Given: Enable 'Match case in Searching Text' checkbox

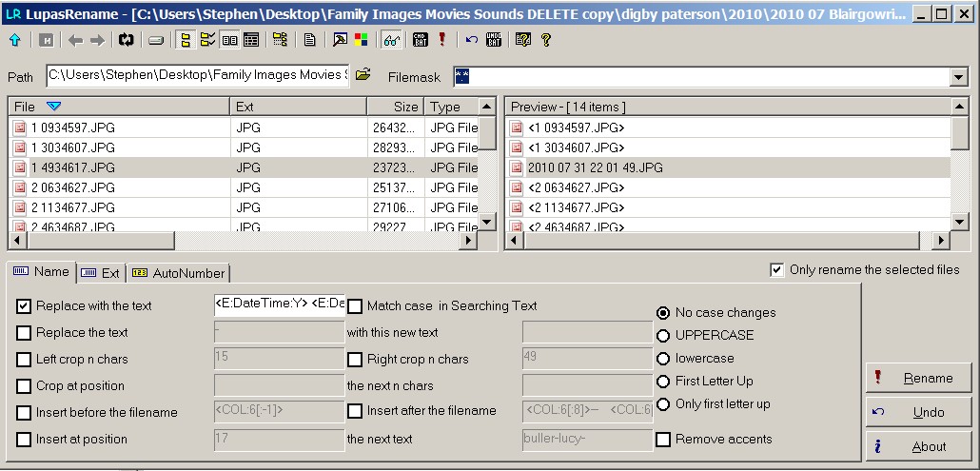Looking at the screenshot, I should [x=355, y=306].
